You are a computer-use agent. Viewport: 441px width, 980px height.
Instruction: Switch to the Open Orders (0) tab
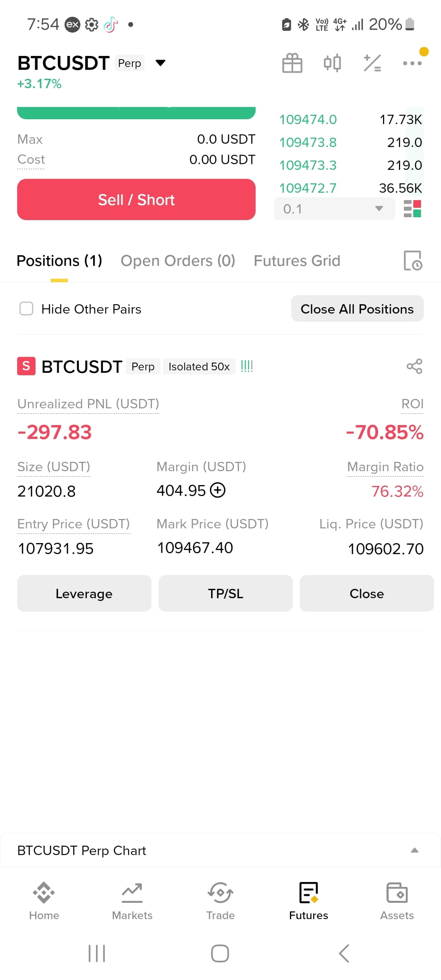tap(178, 261)
